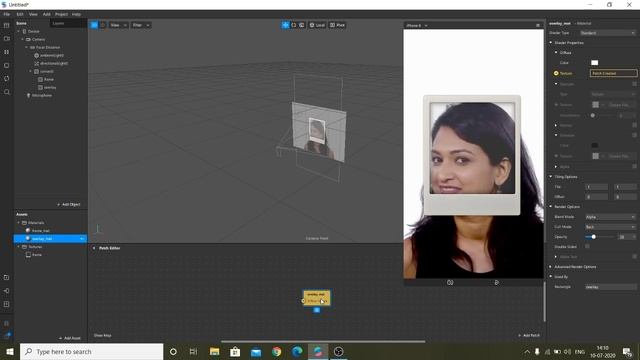
Task: Click the rotate device icon below simulator
Action: 496,282
